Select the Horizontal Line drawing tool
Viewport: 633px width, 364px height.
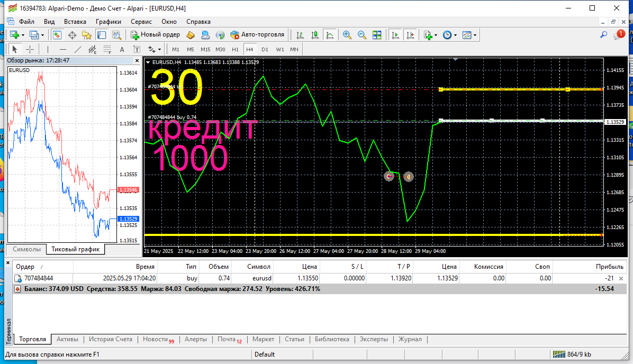[62, 49]
